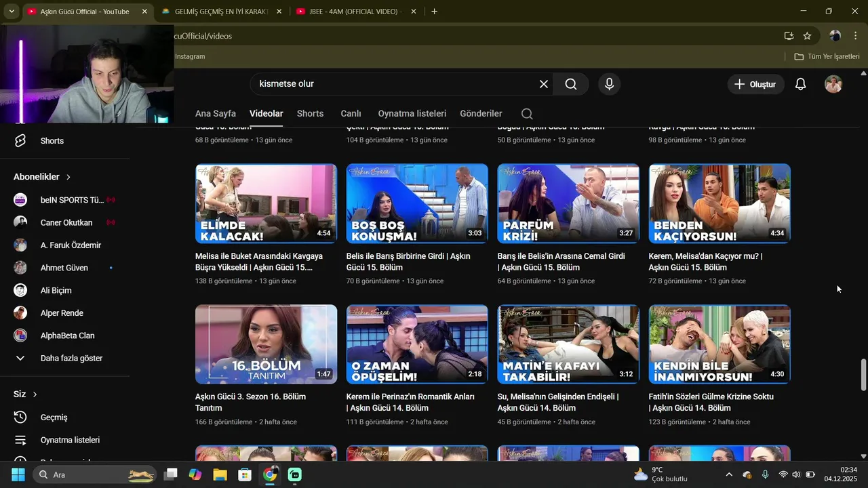This screenshot has width=868, height=488.
Task: Switch to the Ana Sayfa tab
Action: [x=216, y=114]
